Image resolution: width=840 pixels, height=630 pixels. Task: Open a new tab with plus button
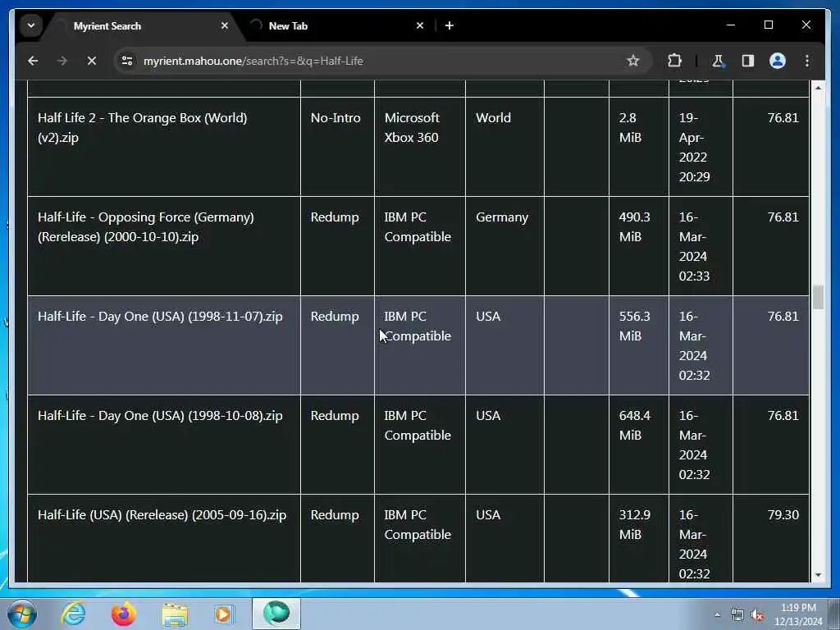coord(450,25)
